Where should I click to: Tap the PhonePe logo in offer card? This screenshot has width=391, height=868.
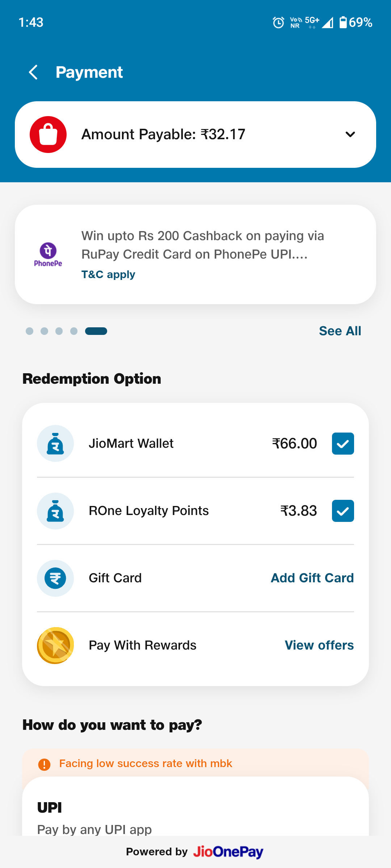(x=48, y=254)
